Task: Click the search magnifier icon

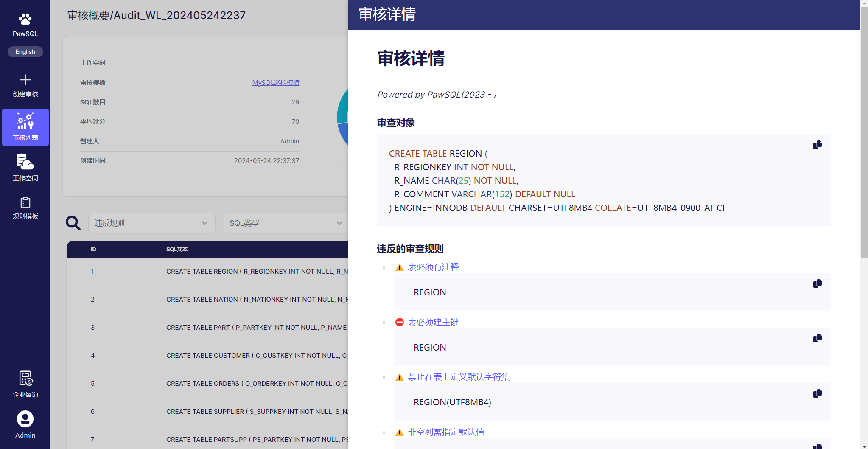Action: tap(73, 223)
